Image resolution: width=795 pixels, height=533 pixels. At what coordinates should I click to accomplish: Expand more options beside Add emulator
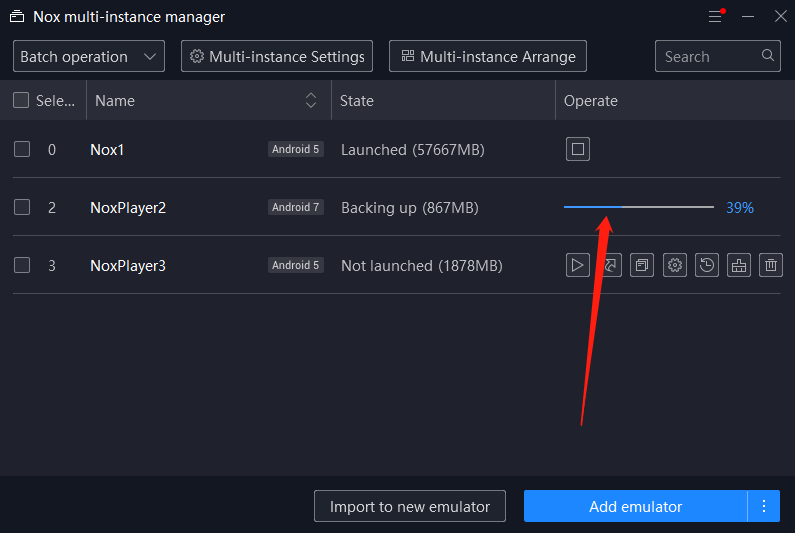pyautogui.click(x=764, y=506)
